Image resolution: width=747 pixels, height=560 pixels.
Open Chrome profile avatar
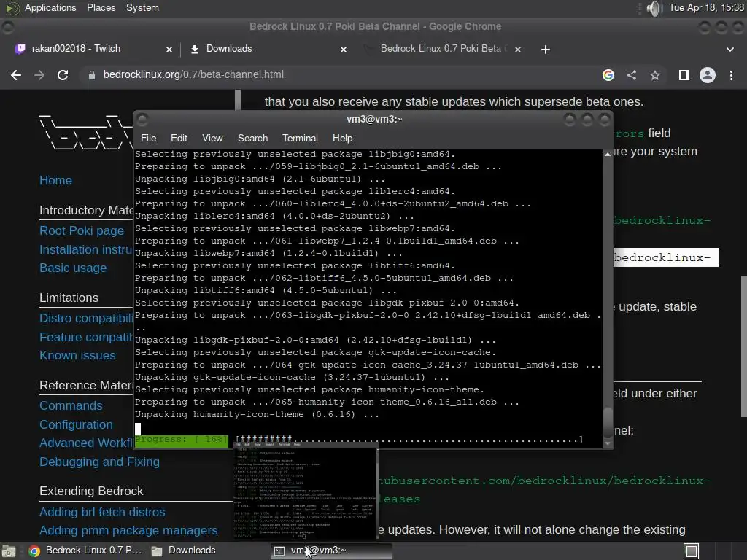point(708,75)
